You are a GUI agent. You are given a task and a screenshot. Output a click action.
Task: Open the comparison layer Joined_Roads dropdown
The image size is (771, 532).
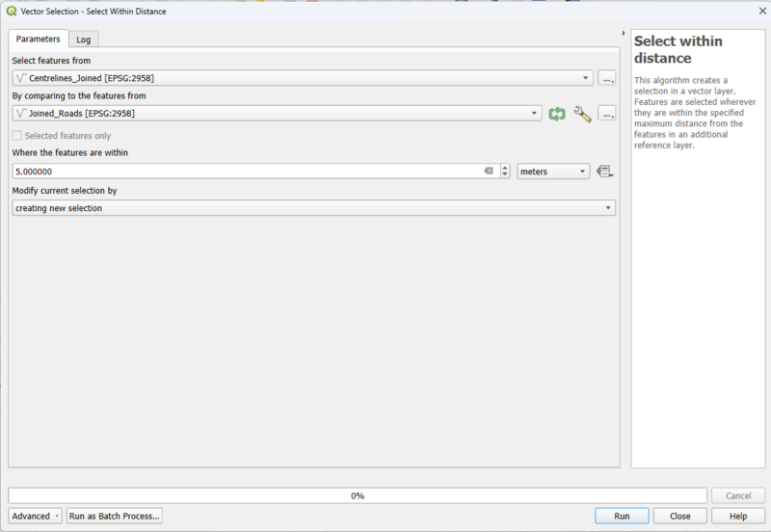(277, 114)
